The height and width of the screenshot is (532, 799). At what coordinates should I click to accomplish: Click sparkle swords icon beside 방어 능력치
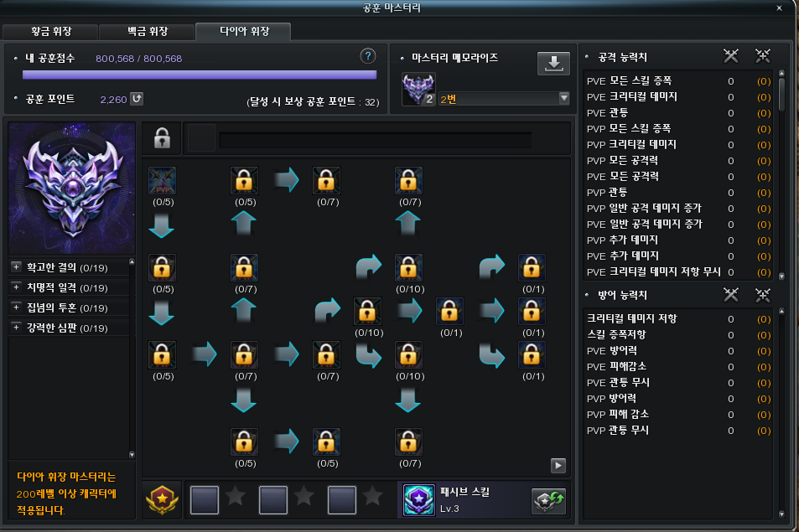[x=762, y=295]
